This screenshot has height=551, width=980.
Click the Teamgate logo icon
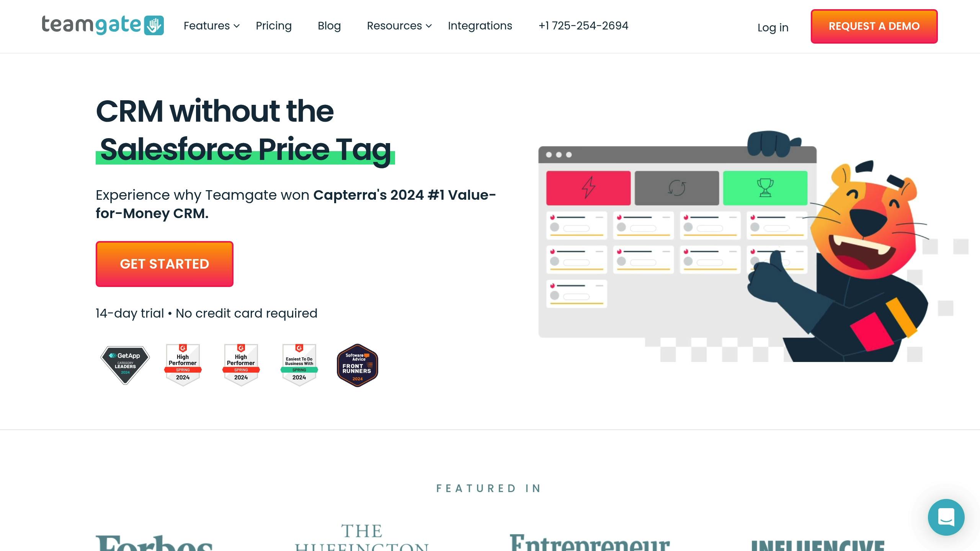[x=154, y=25]
